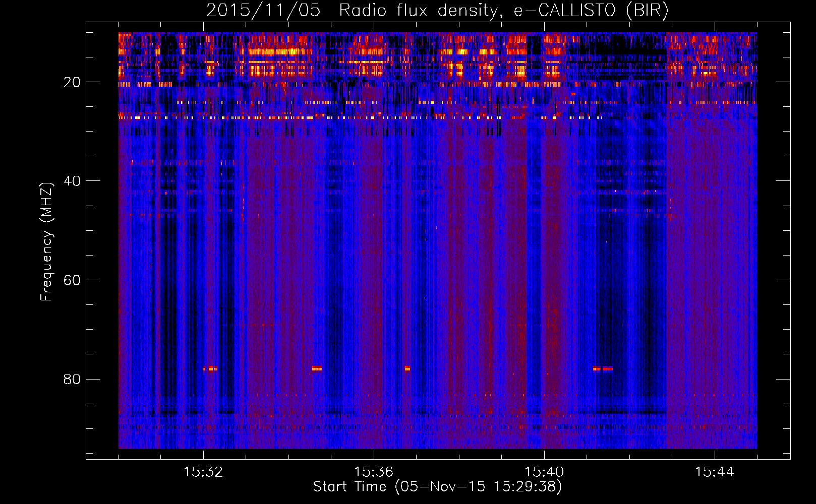The height and width of the screenshot is (504, 816).
Task: Click the 20 MHz frequency tick label
Action: [x=72, y=82]
